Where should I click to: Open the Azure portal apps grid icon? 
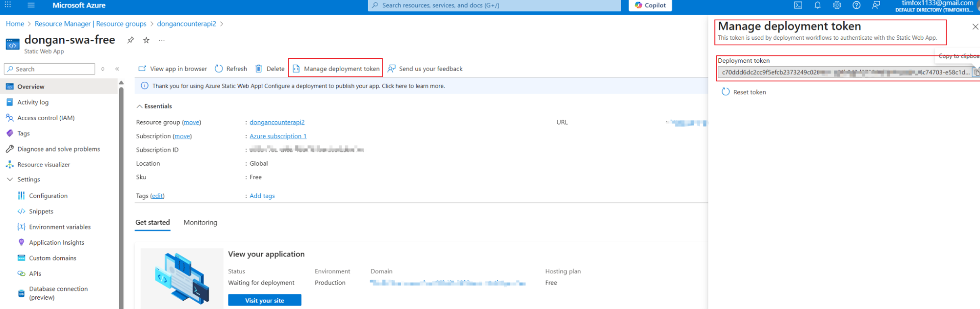tap(8, 5)
